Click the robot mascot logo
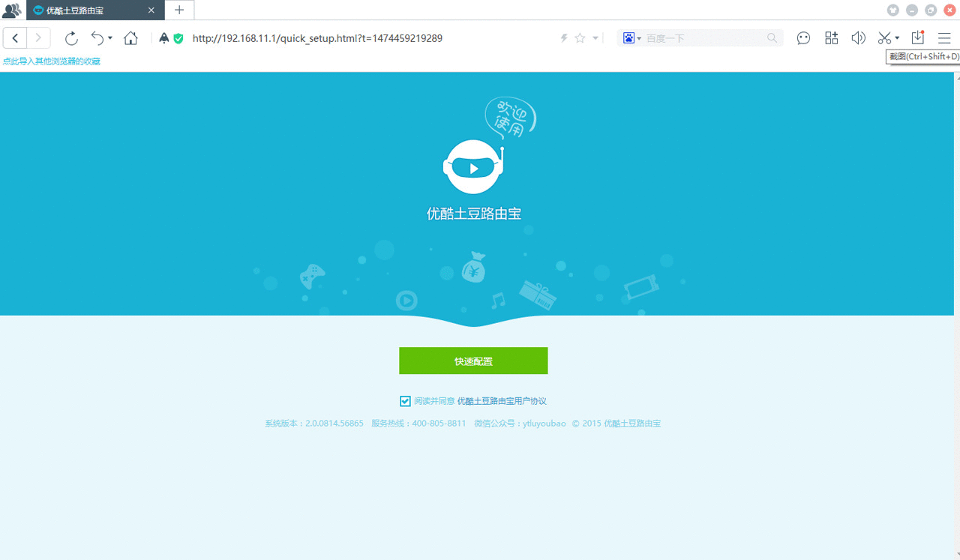Screen dimensions: 960x560 (473, 166)
